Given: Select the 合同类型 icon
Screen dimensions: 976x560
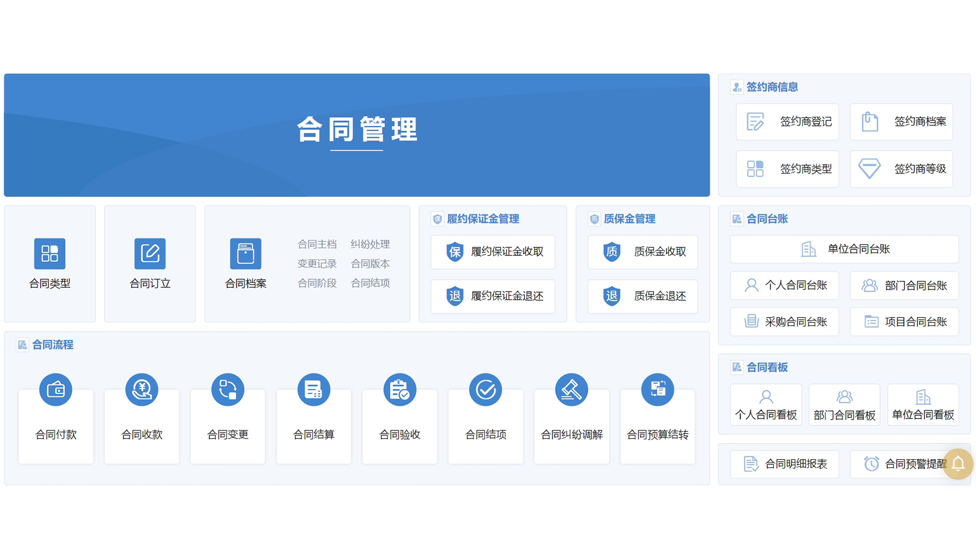Looking at the screenshot, I should (x=49, y=253).
